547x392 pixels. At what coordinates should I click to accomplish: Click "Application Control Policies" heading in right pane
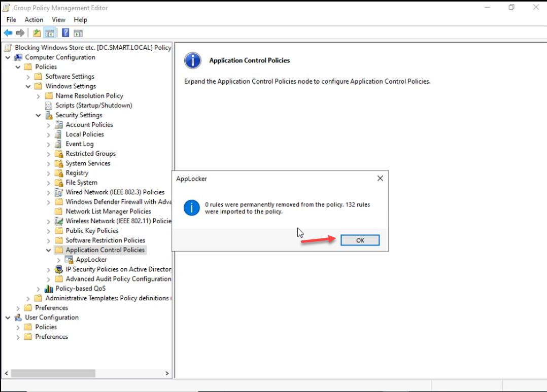pos(250,60)
